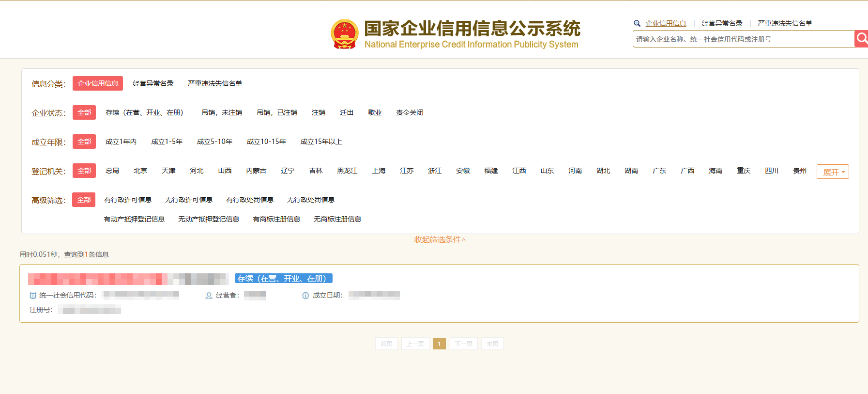Click the 经营者 person icon
868x394 pixels.
(x=209, y=296)
